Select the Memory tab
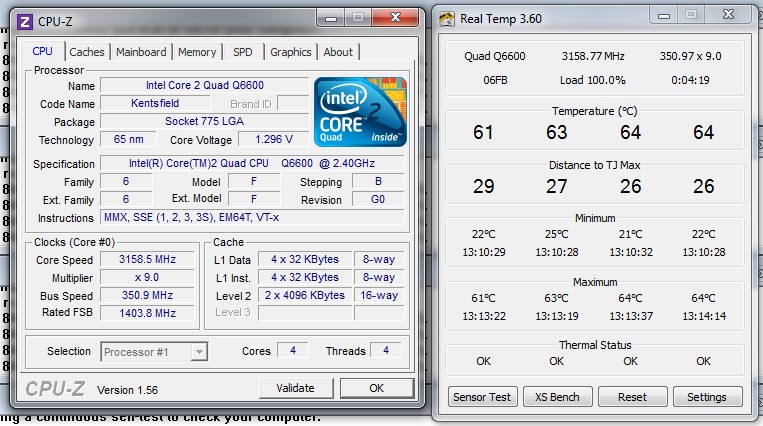Screen dimensions: 763x426 pyautogui.click(x=197, y=52)
